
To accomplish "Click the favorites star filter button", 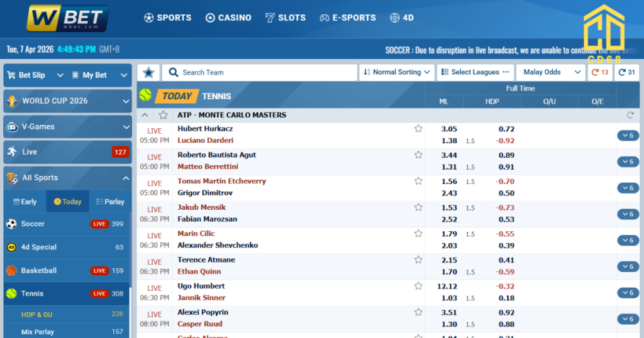I will click(148, 72).
